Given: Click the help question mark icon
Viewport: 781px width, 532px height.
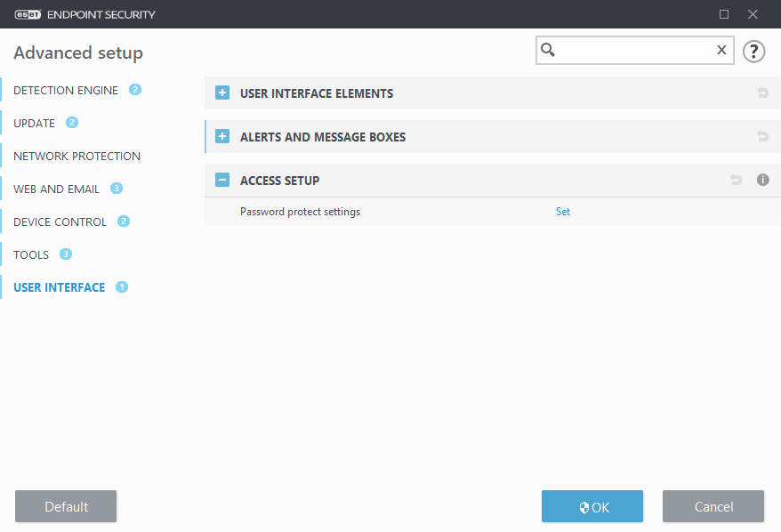Looking at the screenshot, I should (753, 51).
